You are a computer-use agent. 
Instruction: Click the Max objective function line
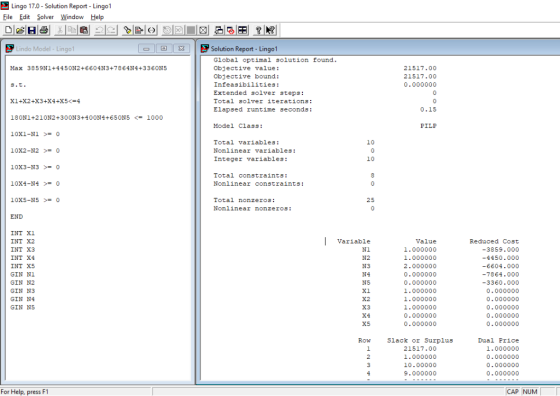89,68
